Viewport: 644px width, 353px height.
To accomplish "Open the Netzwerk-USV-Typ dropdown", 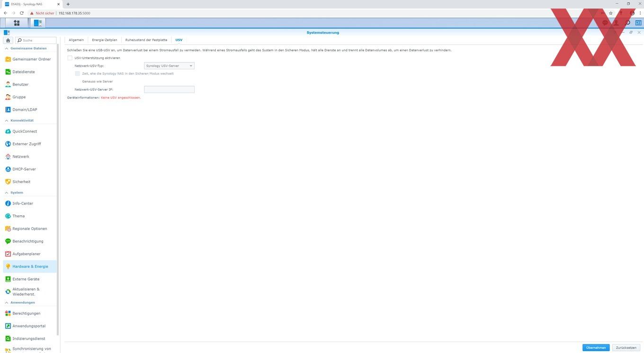I will (169, 66).
